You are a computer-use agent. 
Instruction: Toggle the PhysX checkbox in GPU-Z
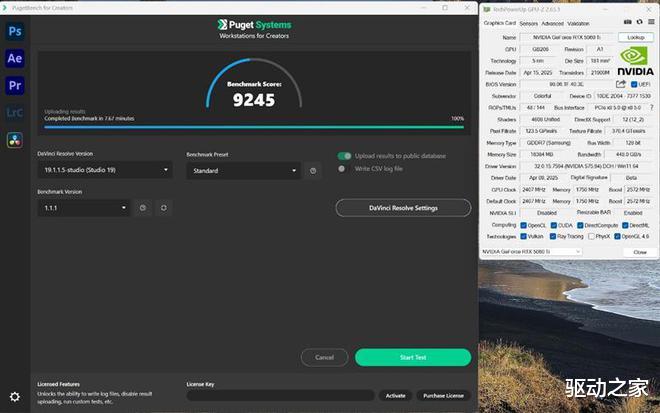591,237
